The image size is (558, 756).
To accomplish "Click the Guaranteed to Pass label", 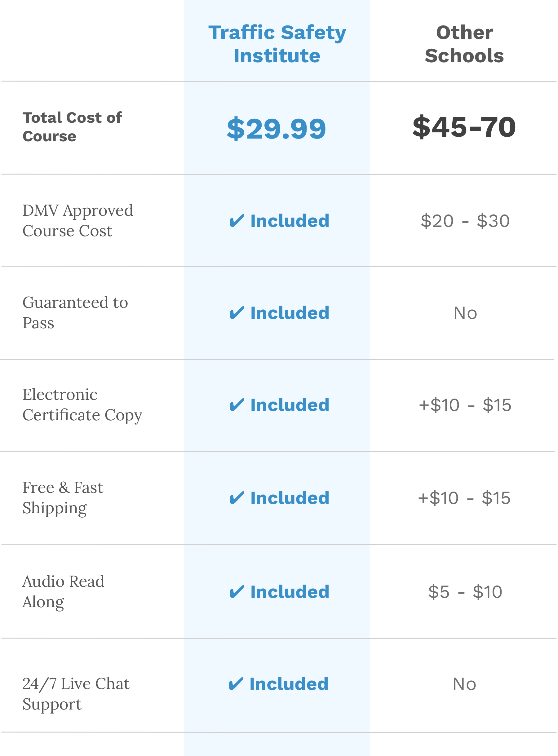I will click(75, 313).
